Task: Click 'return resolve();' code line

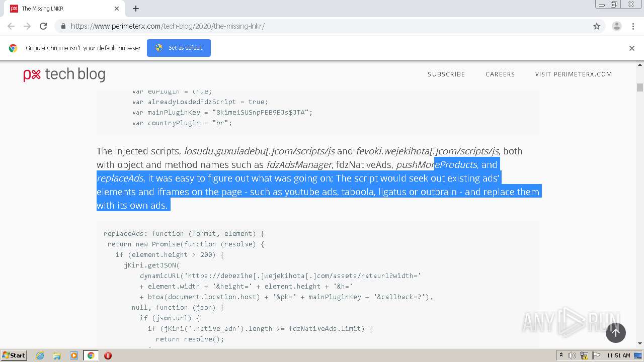Action: 190,339
